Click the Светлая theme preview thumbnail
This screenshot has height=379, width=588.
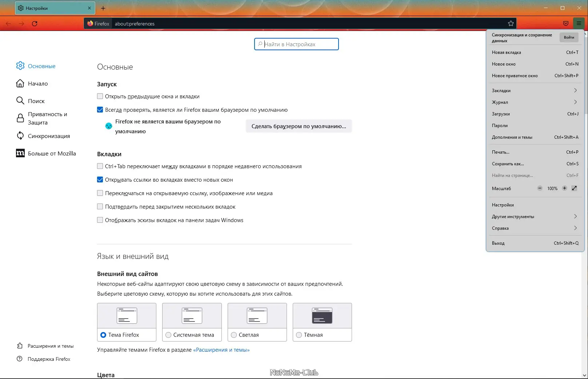pos(257,316)
